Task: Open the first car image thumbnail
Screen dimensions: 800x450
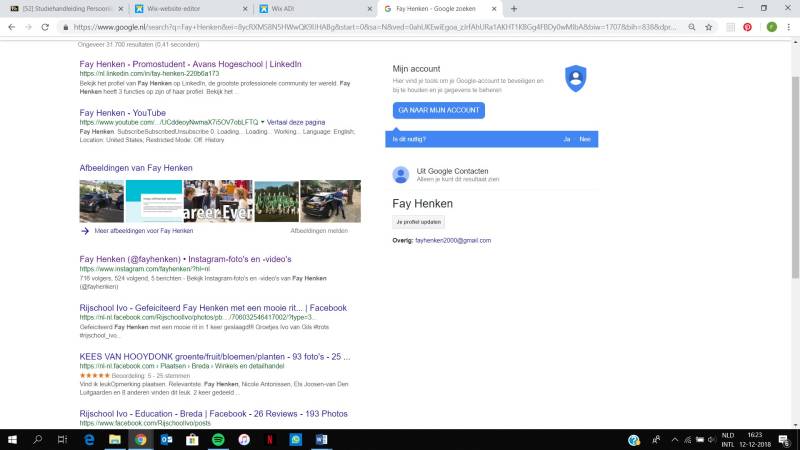Action: point(102,201)
